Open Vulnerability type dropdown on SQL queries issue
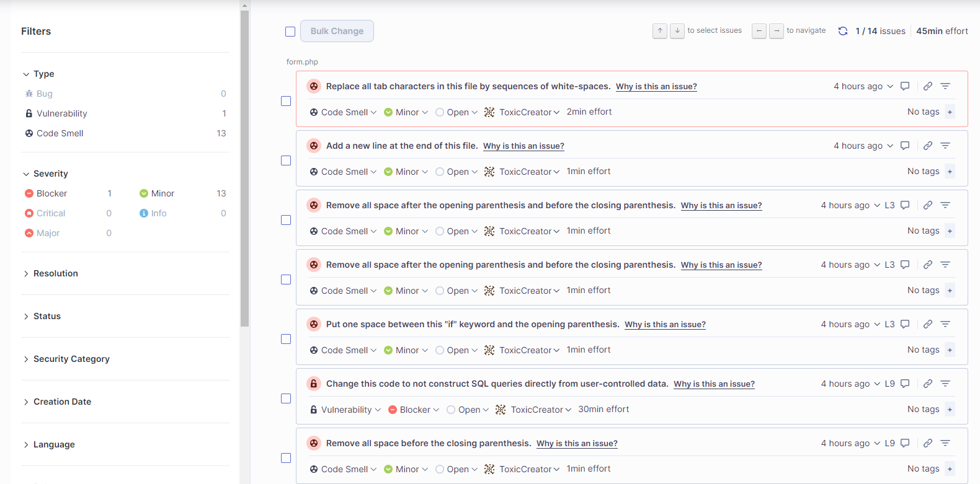This screenshot has height=484, width=980. click(345, 410)
